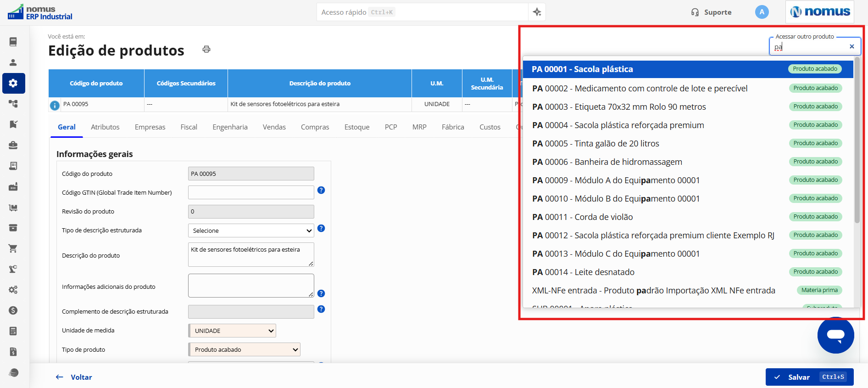Click the Nomus ERP Industrial logo
Image resolution: width=868 pixels, height=388 pixels.
pos(40,12)
